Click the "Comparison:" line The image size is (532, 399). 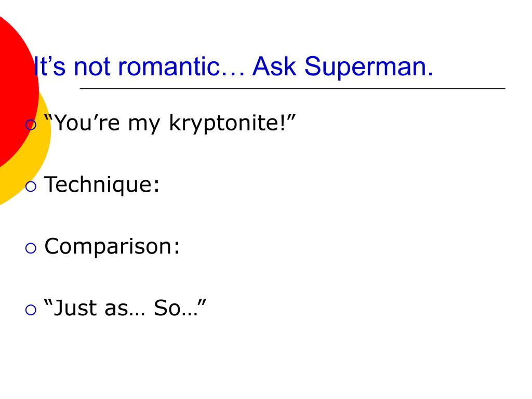tap(112, 247)
